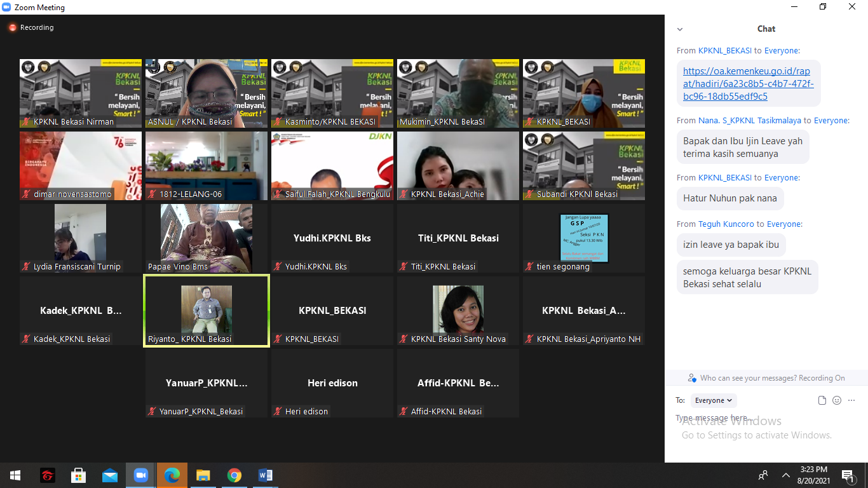The height and width of the screenshot is (488, 868).
Task: Click the Zoom icon in the taskbar
Action: 140,475
